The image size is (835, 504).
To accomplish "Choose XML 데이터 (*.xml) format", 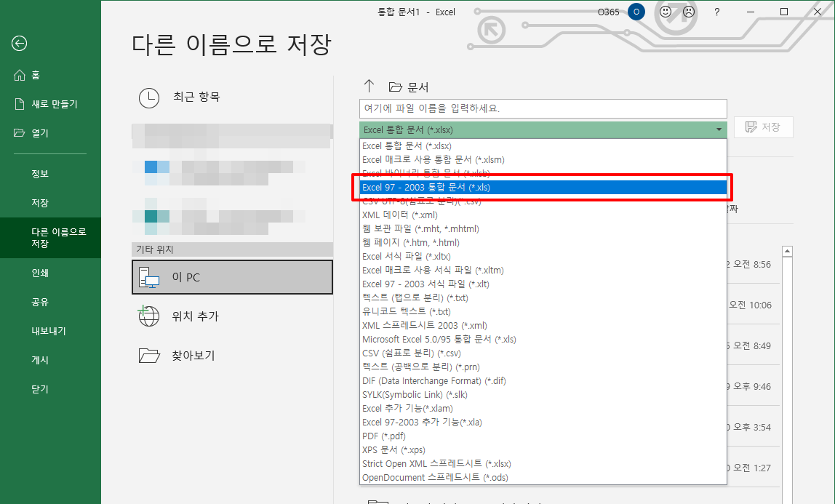I will point(543,215).
